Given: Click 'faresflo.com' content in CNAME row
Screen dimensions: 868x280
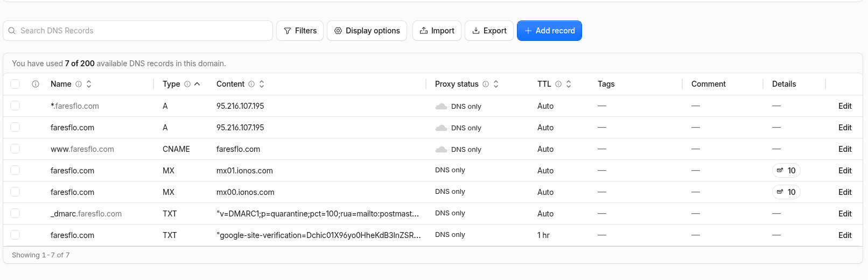Looking at the screenshot, I should point(238,149).
